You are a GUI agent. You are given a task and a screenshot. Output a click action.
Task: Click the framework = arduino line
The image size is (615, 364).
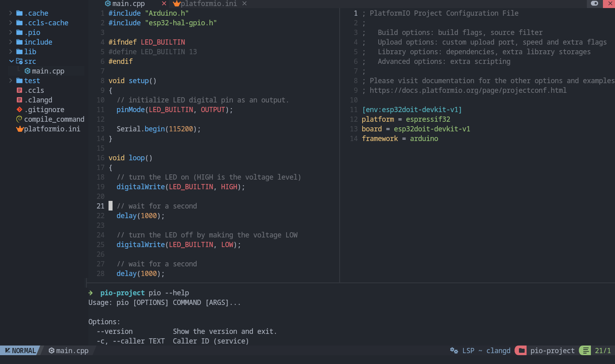coord(400,139)
